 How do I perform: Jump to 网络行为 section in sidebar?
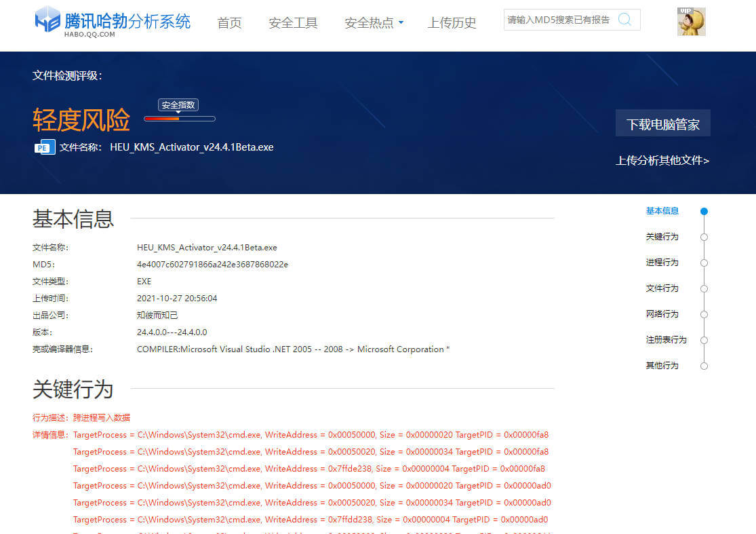coord(662,314)
